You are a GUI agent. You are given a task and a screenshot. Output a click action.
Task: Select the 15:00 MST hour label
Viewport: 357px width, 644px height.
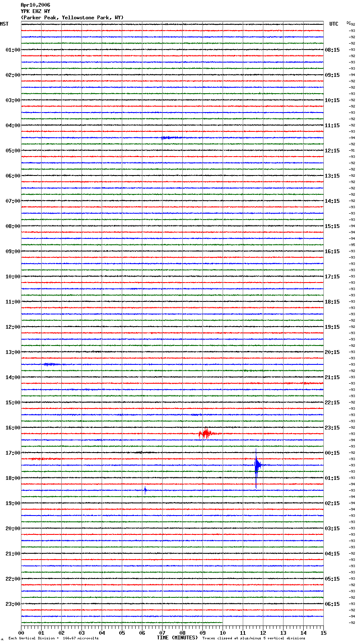(x=13, y=403)
